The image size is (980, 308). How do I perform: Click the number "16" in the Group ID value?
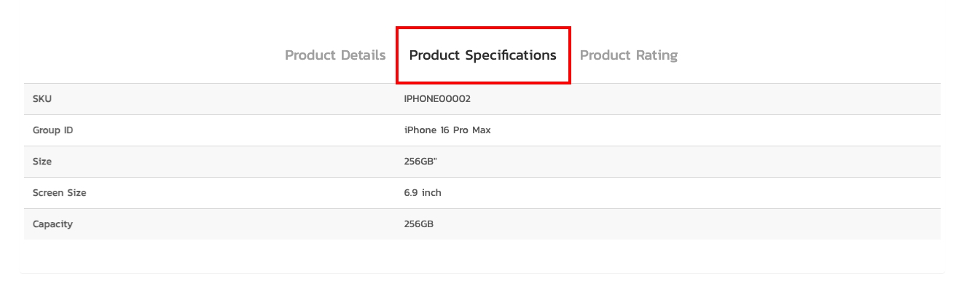[x=444, y=130]
